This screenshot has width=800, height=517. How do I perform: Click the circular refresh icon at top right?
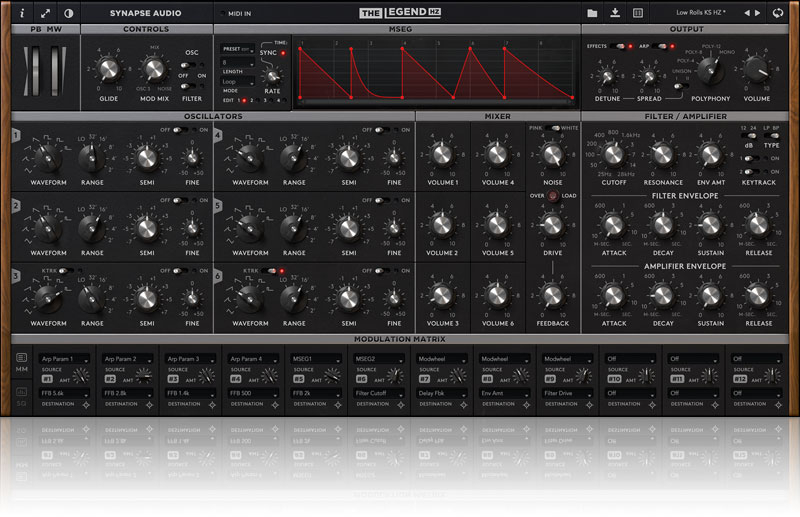777,13
